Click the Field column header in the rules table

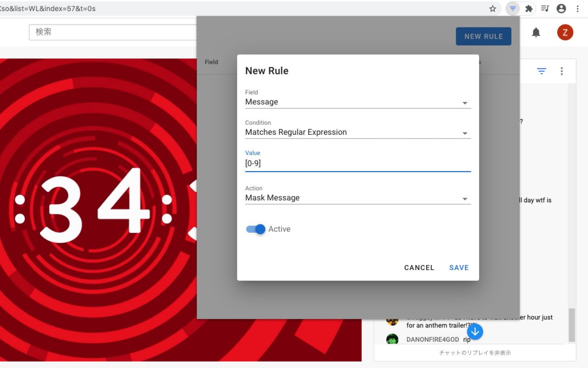(x=211, y=62)
